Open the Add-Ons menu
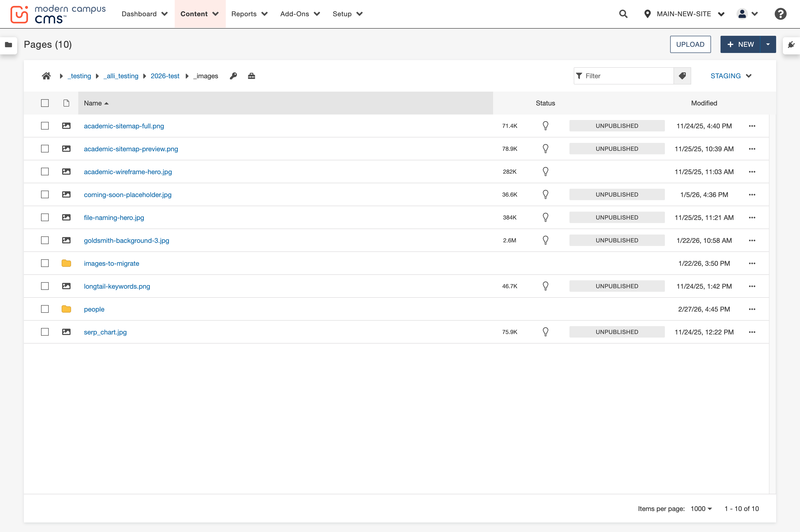Image resolution: width=800 pixels, height=532 pixels. (300, 14)
